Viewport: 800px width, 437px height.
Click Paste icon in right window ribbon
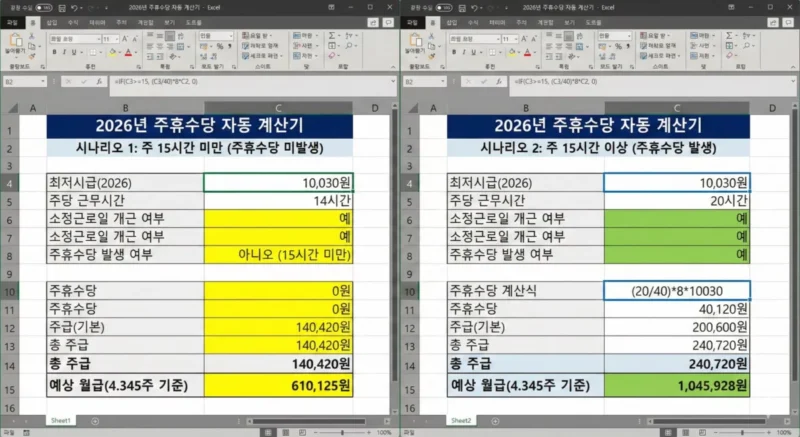415,41
